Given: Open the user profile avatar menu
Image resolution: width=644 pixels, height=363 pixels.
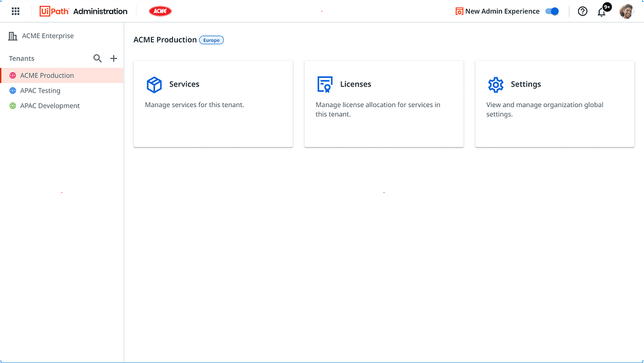Looking at the screenshot, I should tap(627, 11).
